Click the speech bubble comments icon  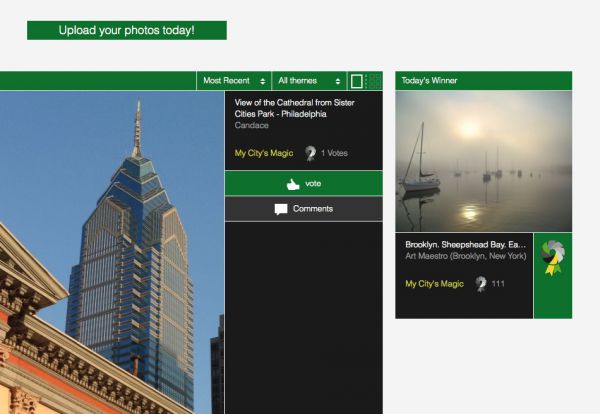tap(281, 209)
